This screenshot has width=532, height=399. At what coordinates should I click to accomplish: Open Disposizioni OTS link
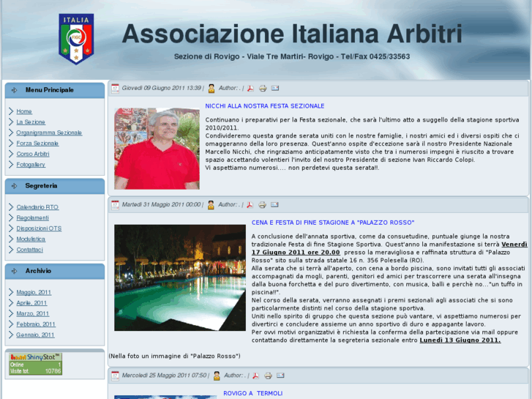39,228
